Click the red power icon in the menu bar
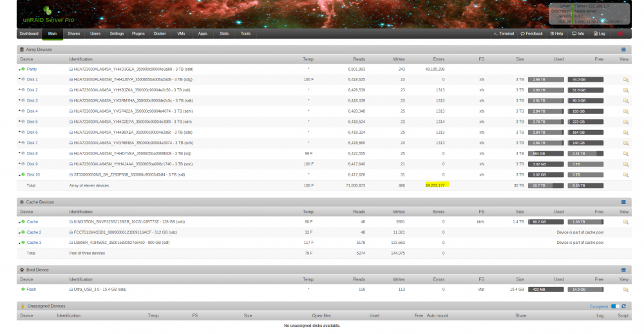The width and height of the screenshot is (644, 334). (621, 33)
